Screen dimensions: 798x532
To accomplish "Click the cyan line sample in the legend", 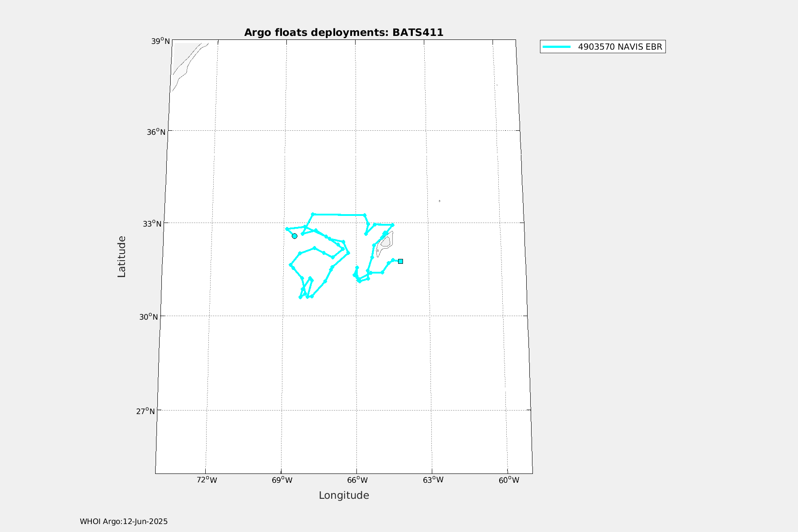I will 557,47.
